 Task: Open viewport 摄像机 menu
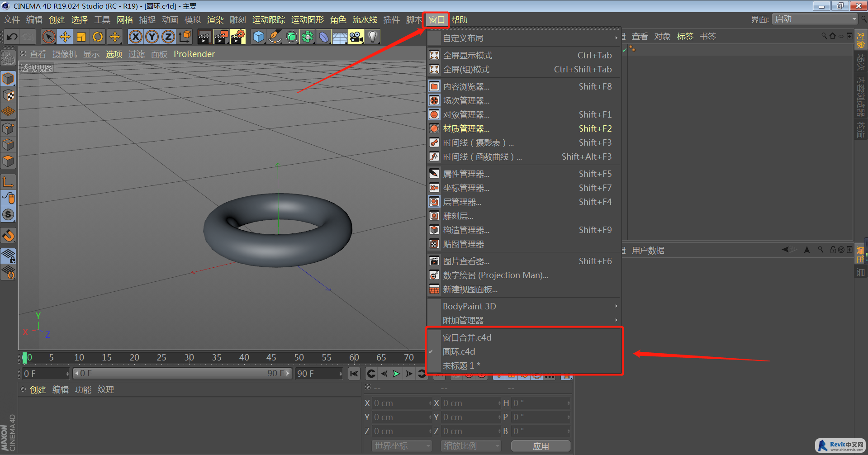65,54
